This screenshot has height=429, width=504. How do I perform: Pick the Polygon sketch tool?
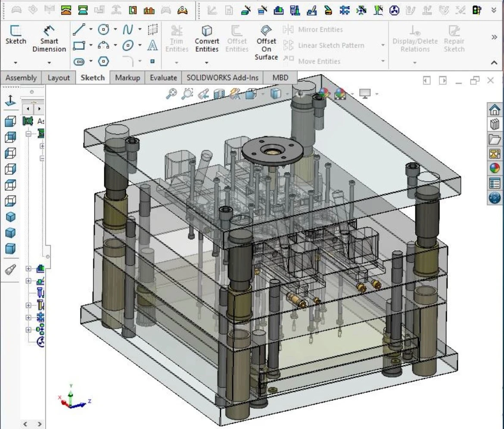tap(104, 62)
